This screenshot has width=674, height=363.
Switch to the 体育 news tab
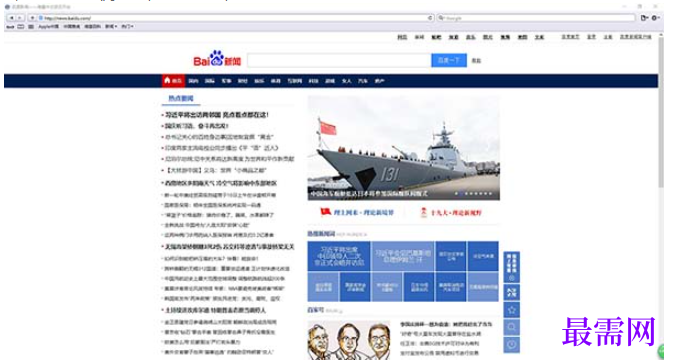pyautogui.click(x=276, y=81)
